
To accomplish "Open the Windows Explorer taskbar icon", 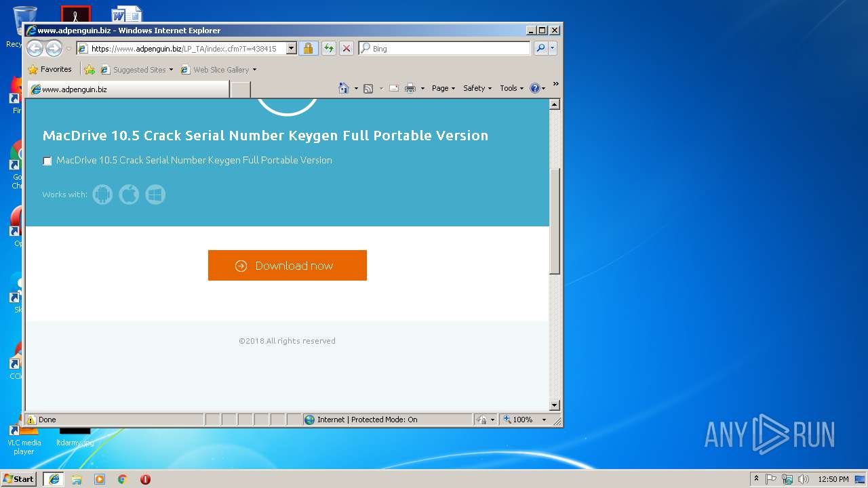I will (x=77, y=479).
